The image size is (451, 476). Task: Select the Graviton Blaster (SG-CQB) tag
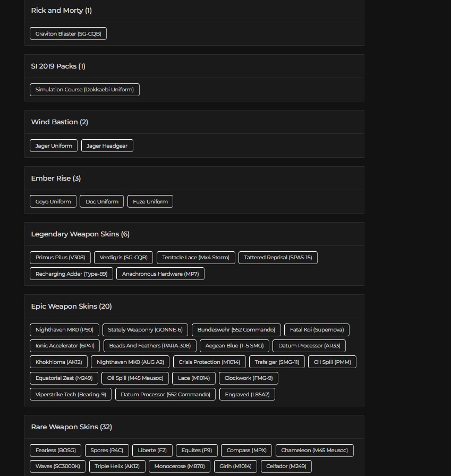[69, 33]
